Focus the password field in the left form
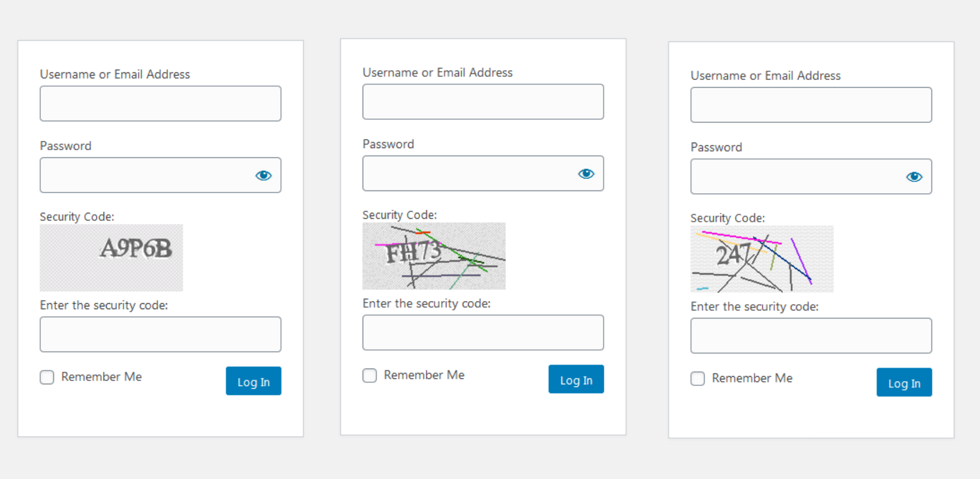The image size is (980, 479). pos(144,175)
